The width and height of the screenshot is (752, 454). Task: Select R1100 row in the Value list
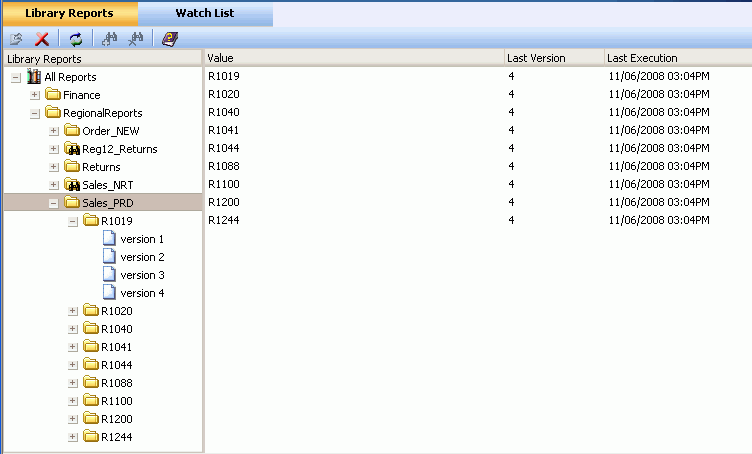(478, 184)
